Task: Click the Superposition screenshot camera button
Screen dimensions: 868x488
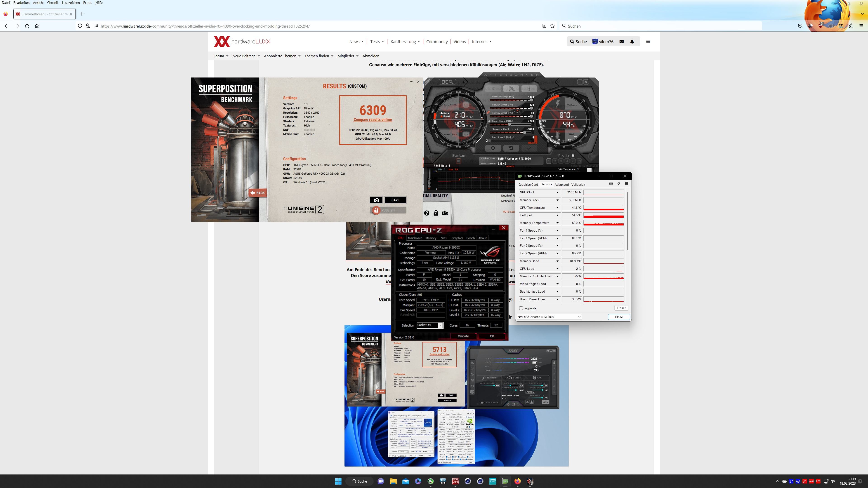Action: click(x=376, y=200)
